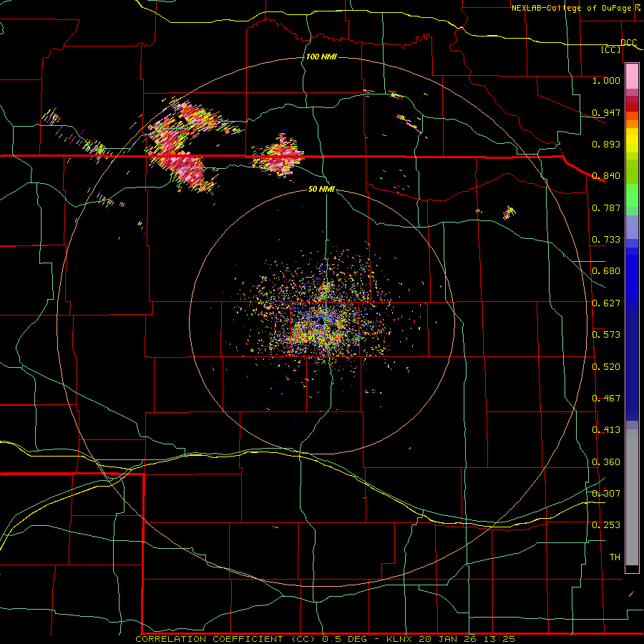
Task: Click the 0.947 scale value
Action: tap(606, 112)
